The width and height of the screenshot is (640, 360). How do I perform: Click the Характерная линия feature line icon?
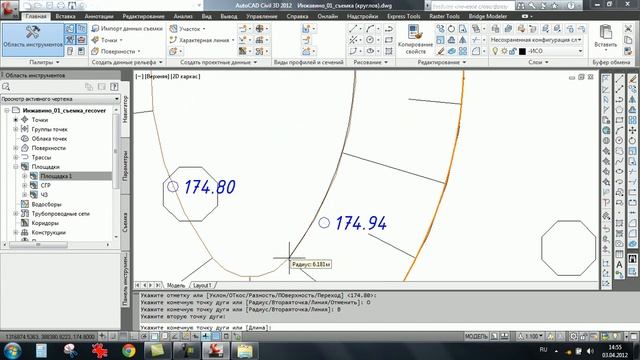(173, 40)
